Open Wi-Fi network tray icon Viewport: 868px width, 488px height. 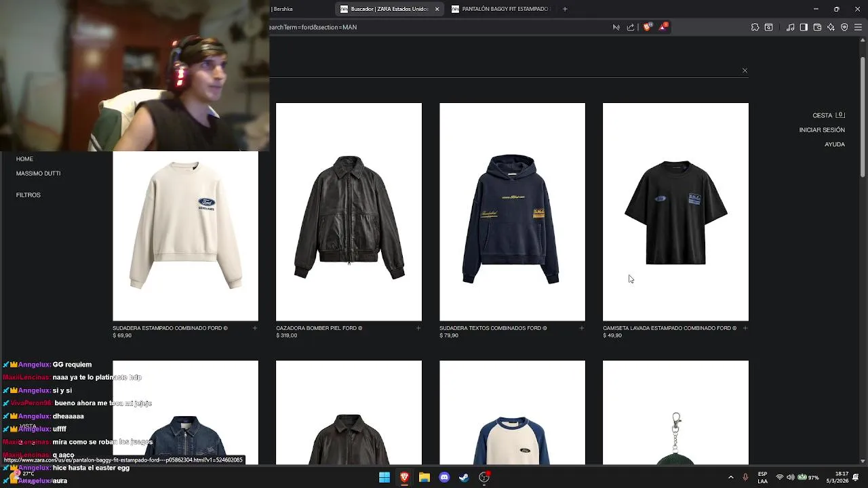779,477
